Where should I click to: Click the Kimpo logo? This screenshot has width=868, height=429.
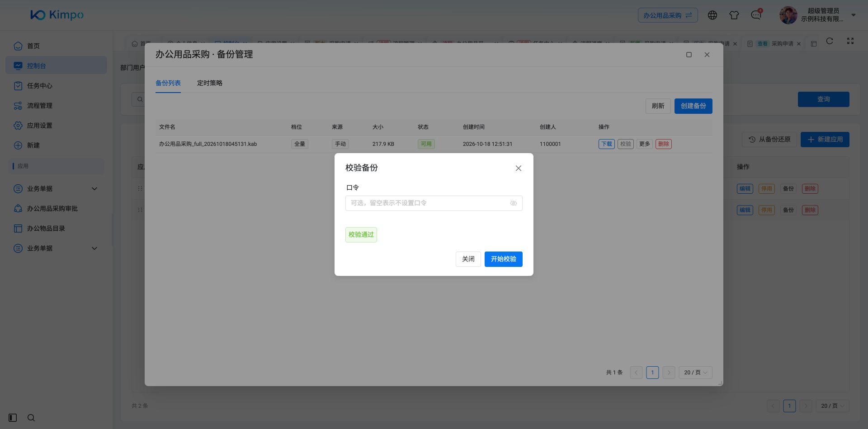point(57,15)
